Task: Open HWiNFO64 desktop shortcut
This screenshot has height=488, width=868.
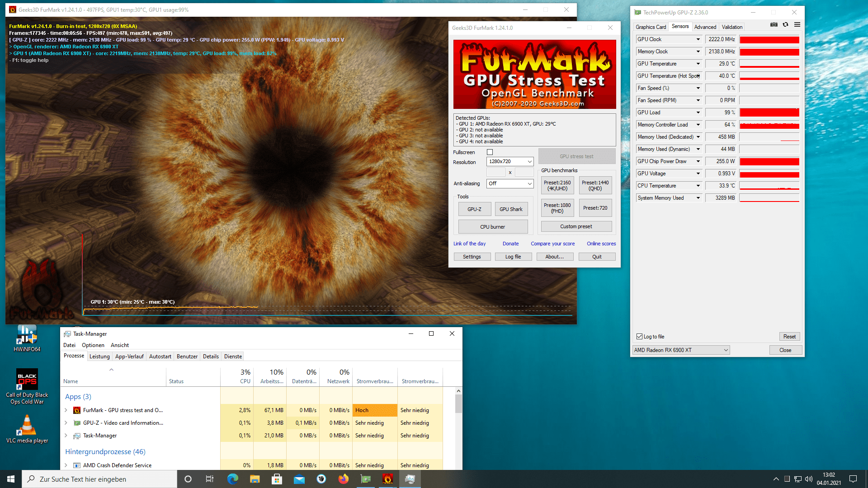Action: [x=27, y=338]
